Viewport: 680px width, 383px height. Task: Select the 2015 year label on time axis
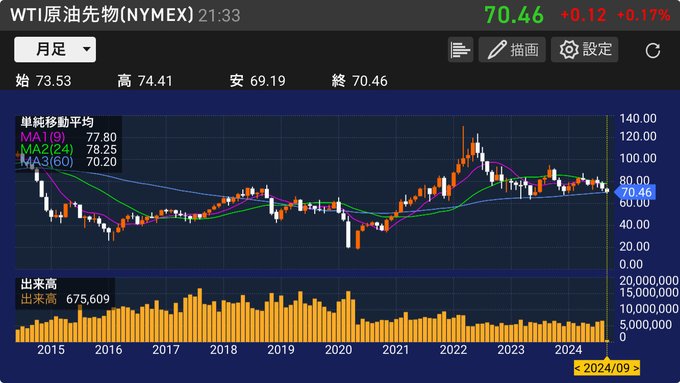51,350
